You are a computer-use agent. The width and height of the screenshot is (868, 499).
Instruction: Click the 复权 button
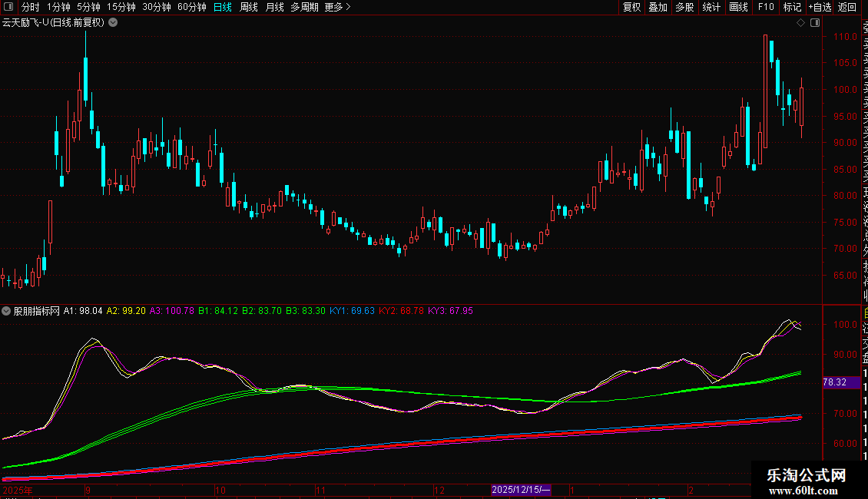click(631, 7)
